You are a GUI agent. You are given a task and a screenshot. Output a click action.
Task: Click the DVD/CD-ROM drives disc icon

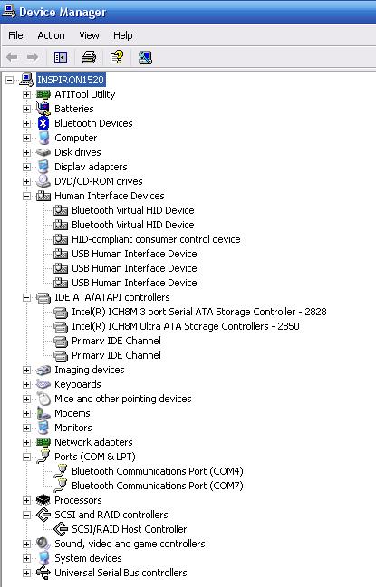click(43, 181)
